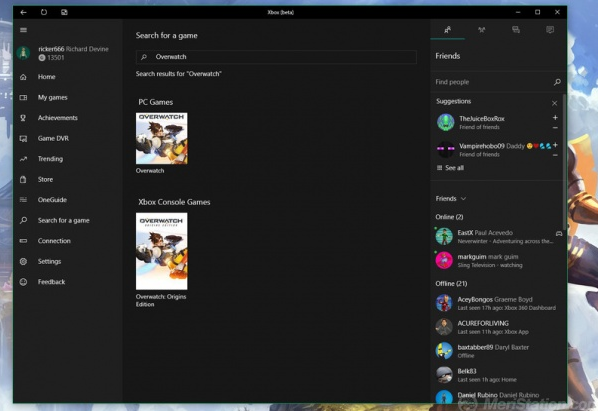598x411 pixels.
Task: Click the Connection icon
Action: pyautogui.click(x=23, y=241)
